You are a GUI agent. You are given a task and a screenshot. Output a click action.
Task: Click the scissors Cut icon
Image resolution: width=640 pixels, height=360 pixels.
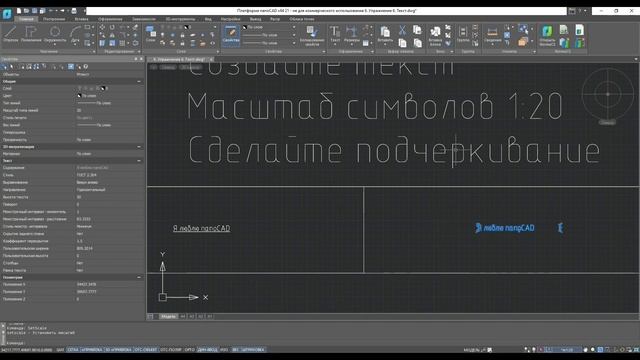click(402, 30)
